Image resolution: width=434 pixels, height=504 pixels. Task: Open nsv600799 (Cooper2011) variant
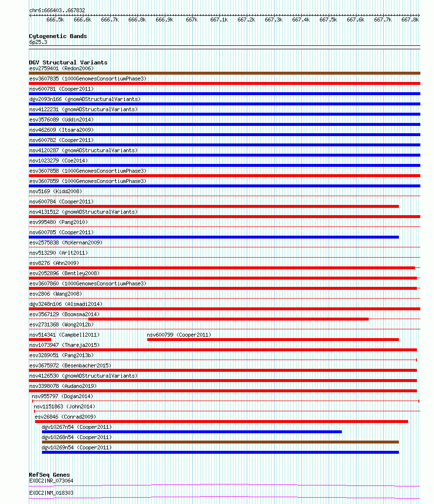[x=179, y=335]
